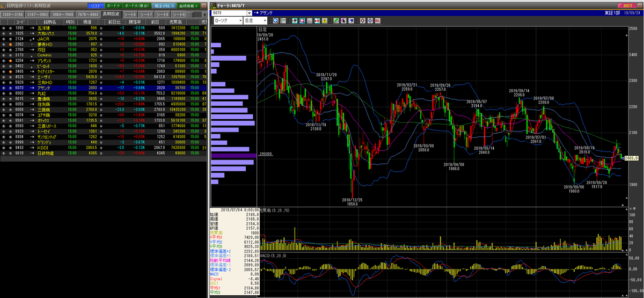The height and width of the screenshot is (298, 644).
Task: Click the 2018/12/25 1850.0 low label on chart
Action: pyautogui.click(x=353, y=202)
